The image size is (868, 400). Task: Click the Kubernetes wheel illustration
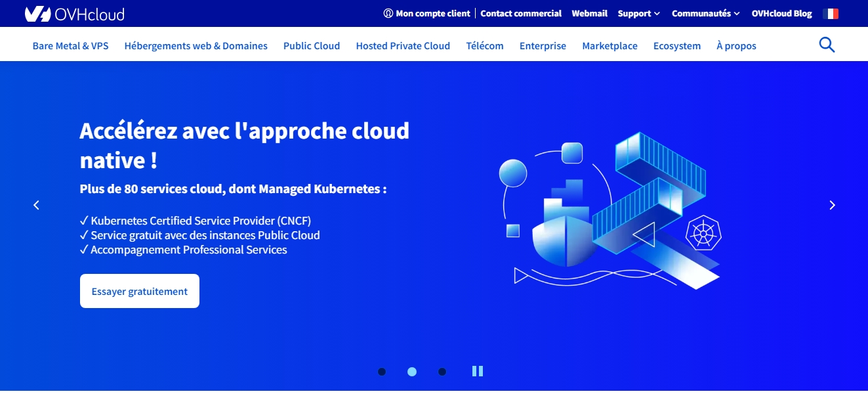click(703, 233)
